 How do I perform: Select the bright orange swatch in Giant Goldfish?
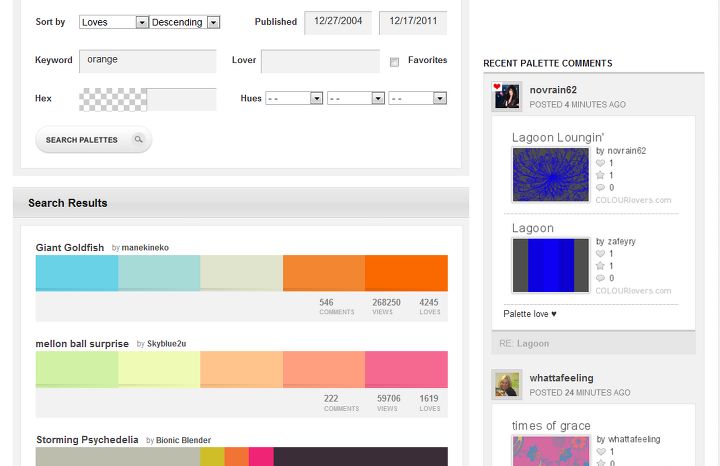[406, 273]
